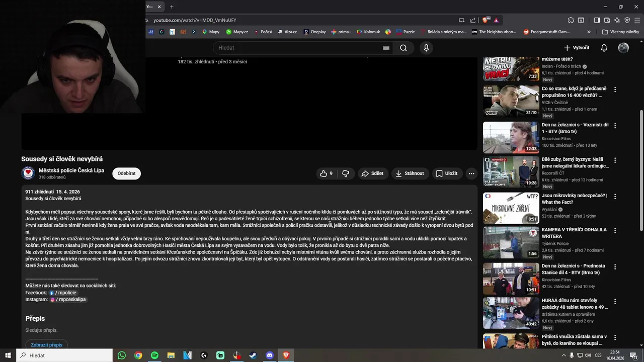Viewport: 644px width, 362px height.
Task: Open Mikrovlnné záření video thumbnail
Action: click(x=511, y=208)
